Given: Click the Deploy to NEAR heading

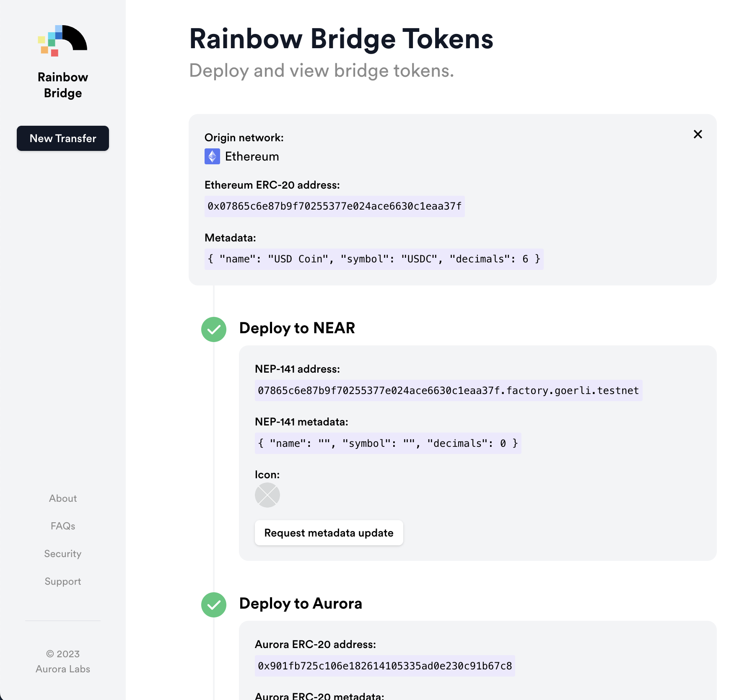Looking at the screenshot, I should [x=297, y=328].
